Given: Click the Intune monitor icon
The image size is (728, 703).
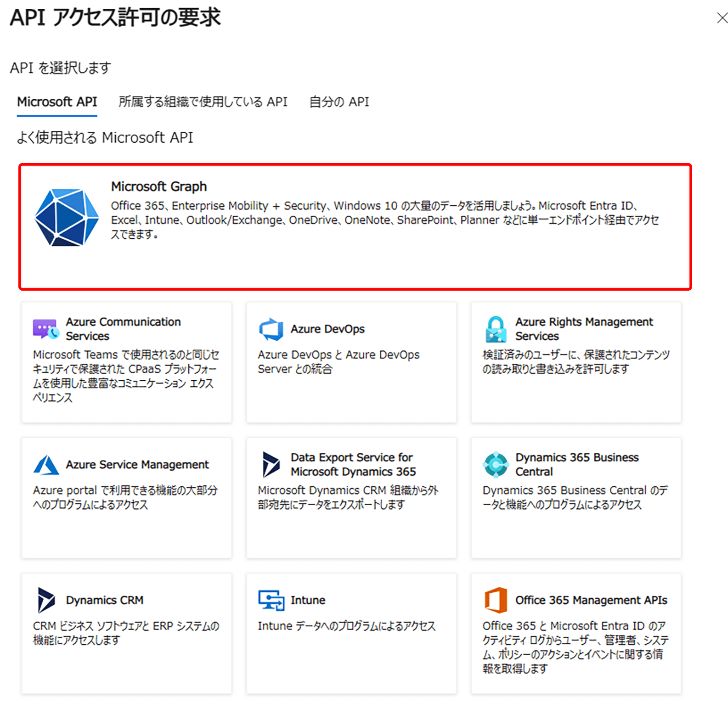Looking at the screenshot, I should coord(271,600).
